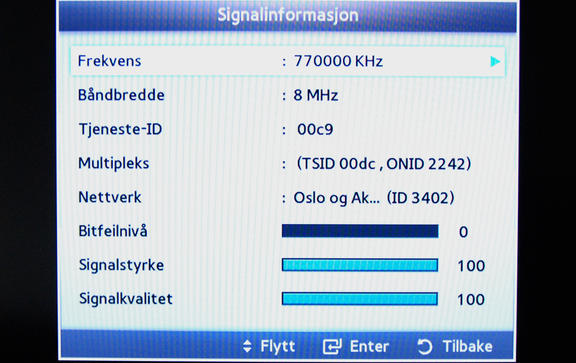Viewport: 576px width, 363px height.
Task: Click the Enter label in footer
Action: coord(369,346)
